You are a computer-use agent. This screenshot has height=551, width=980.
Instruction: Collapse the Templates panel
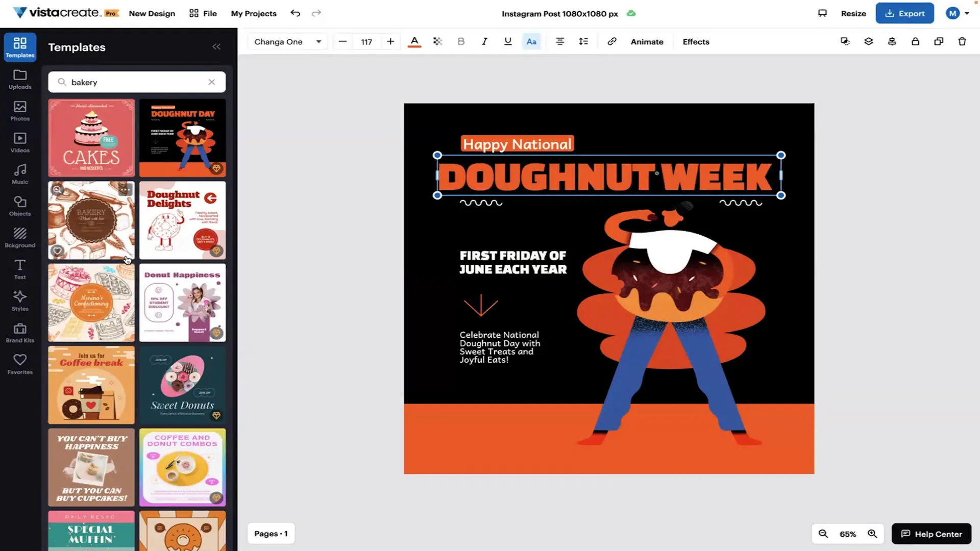click(216, 47)
